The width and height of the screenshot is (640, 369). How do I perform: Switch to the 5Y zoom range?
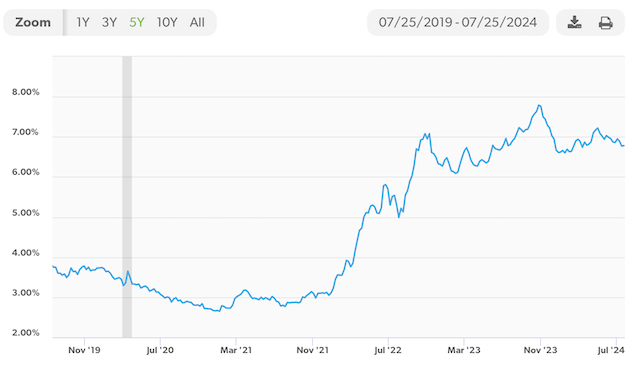coord(137,22)
